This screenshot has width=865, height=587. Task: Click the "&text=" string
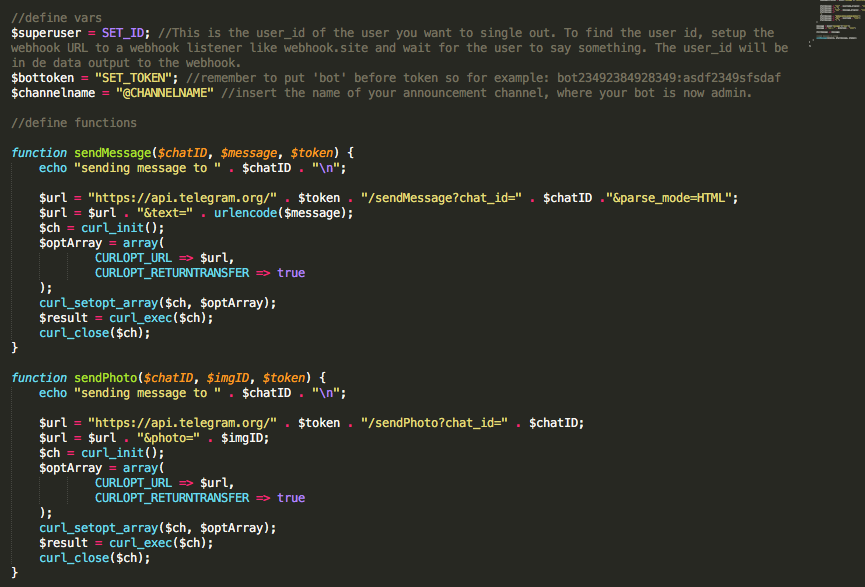[x=165, y=213]
